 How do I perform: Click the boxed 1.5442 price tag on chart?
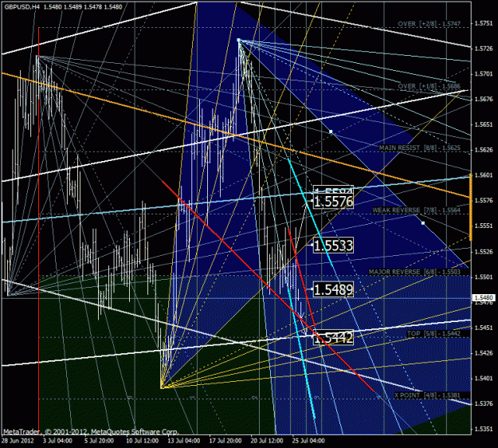coord(333,338)
